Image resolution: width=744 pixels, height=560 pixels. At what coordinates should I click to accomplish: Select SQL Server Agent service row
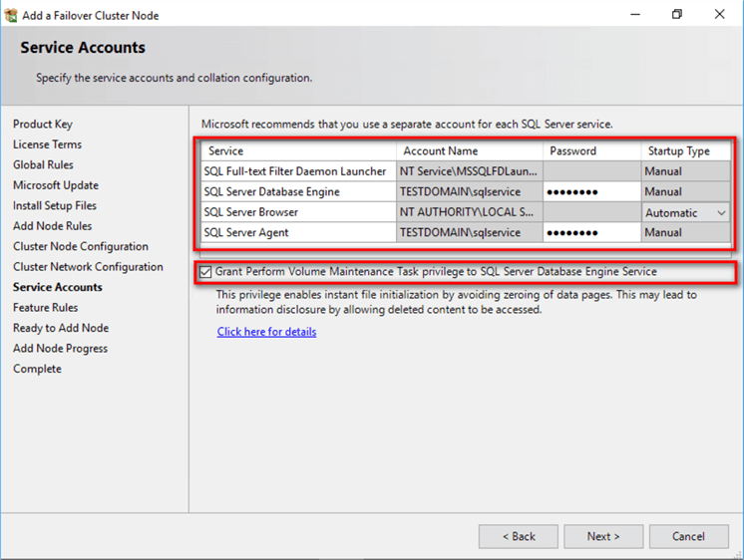(x=298, y=233)
